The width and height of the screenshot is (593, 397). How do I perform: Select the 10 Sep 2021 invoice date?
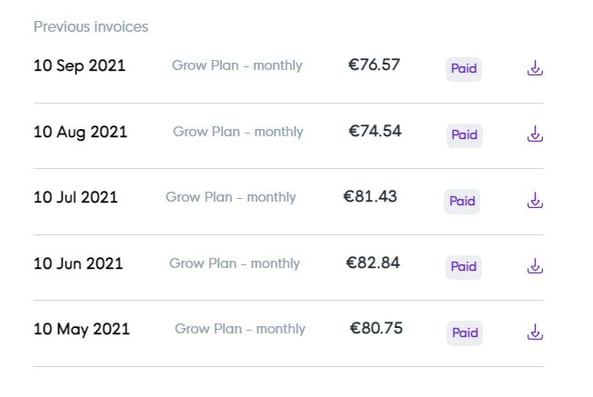tap(79, 66)
